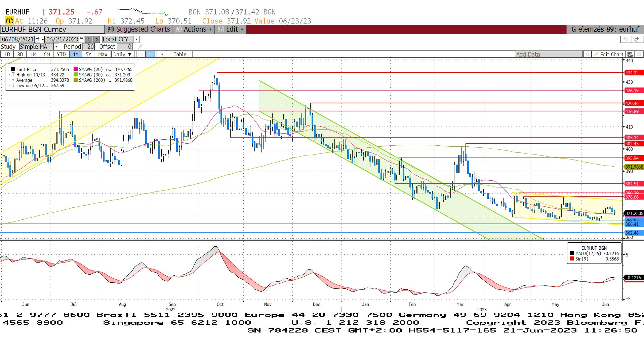Screen dimensions: 644x349
Task: Click the Offset value field
Action: [x=125, y=47]
